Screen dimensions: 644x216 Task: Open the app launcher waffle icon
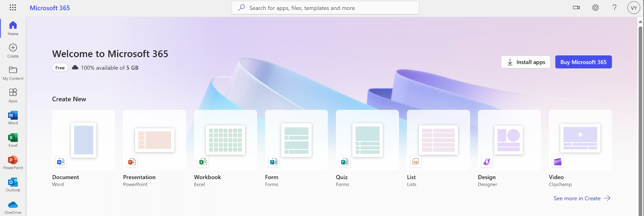click(x=13, y=8)
